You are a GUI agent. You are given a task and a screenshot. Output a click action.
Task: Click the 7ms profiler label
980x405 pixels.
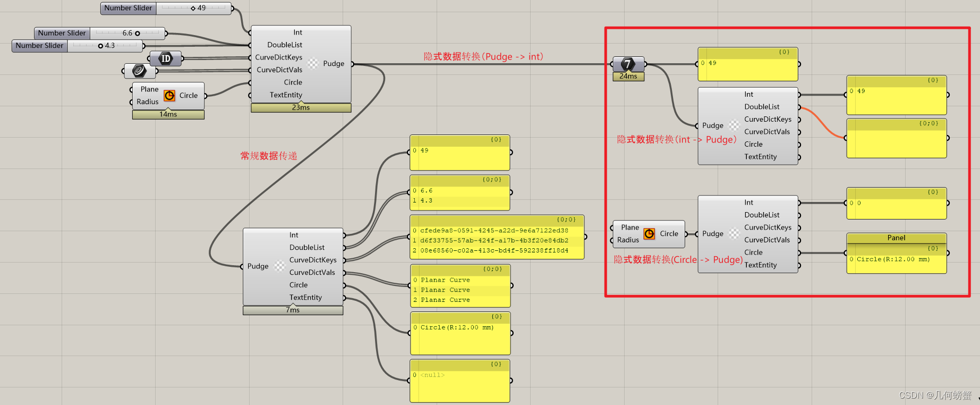coord(293,310)
